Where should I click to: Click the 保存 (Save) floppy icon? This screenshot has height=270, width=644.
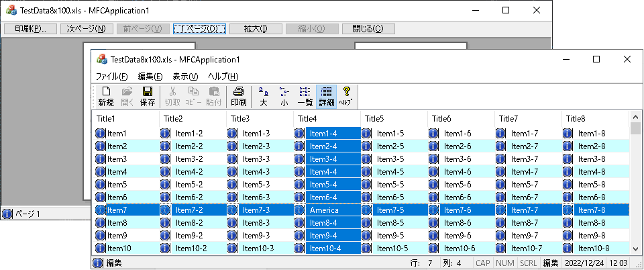pyautogui.click(x=148, y=97)
